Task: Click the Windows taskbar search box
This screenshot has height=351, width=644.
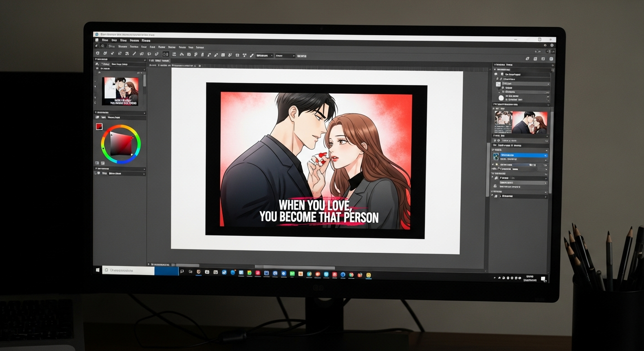Action: pyautogui.click(x=128, y=271)
